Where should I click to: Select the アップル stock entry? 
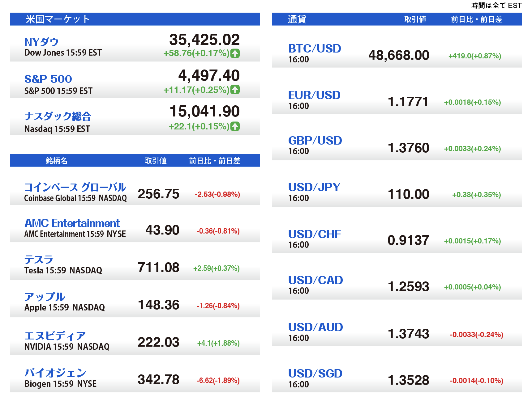45,297
